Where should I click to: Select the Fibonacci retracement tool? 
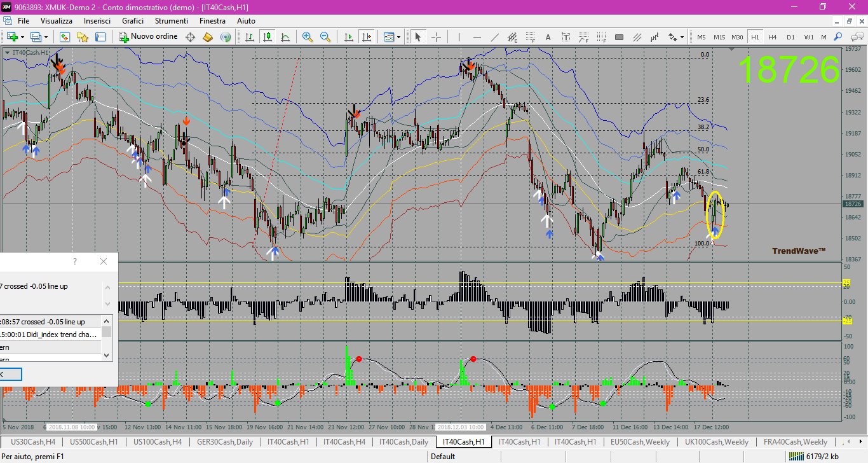click(530, 37)
